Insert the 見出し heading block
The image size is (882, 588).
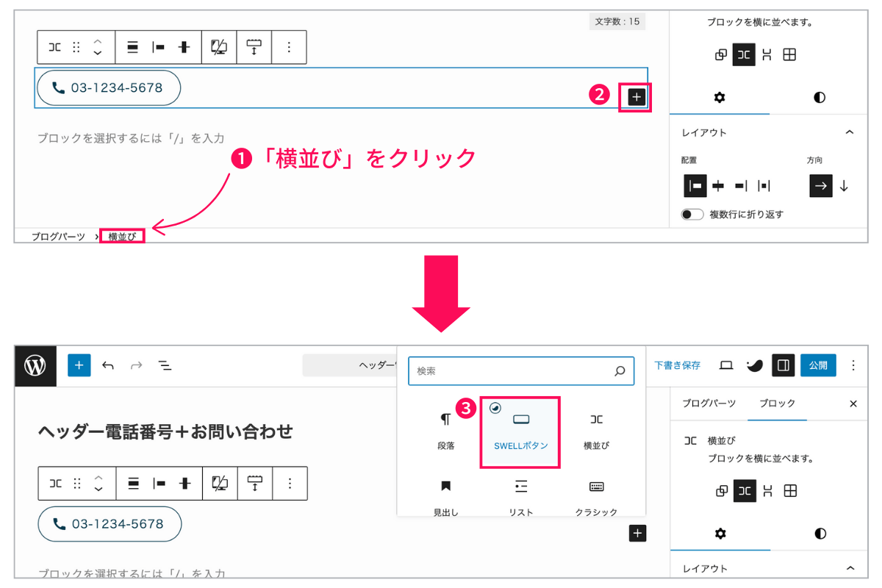point(445,498)
